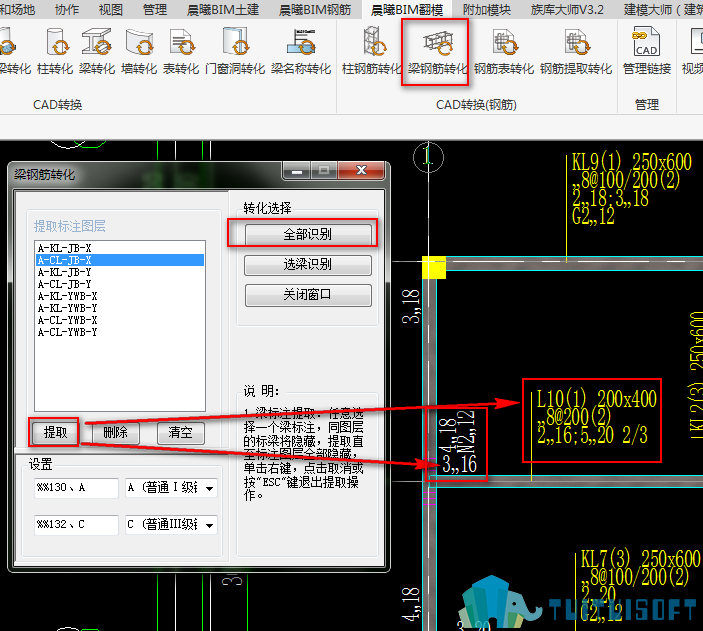703x631 pixels.
Task: Click the %%130、A settings text field
Action: (75, 488)
